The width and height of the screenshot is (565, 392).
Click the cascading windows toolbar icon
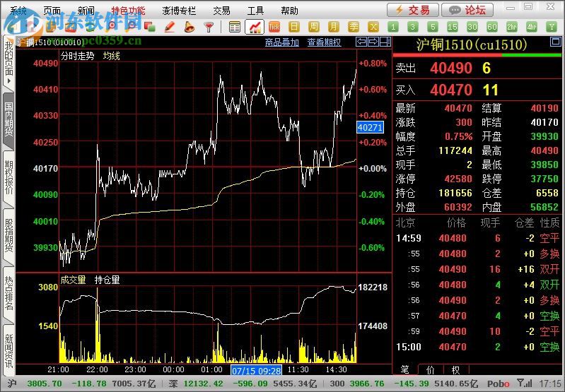149,27
